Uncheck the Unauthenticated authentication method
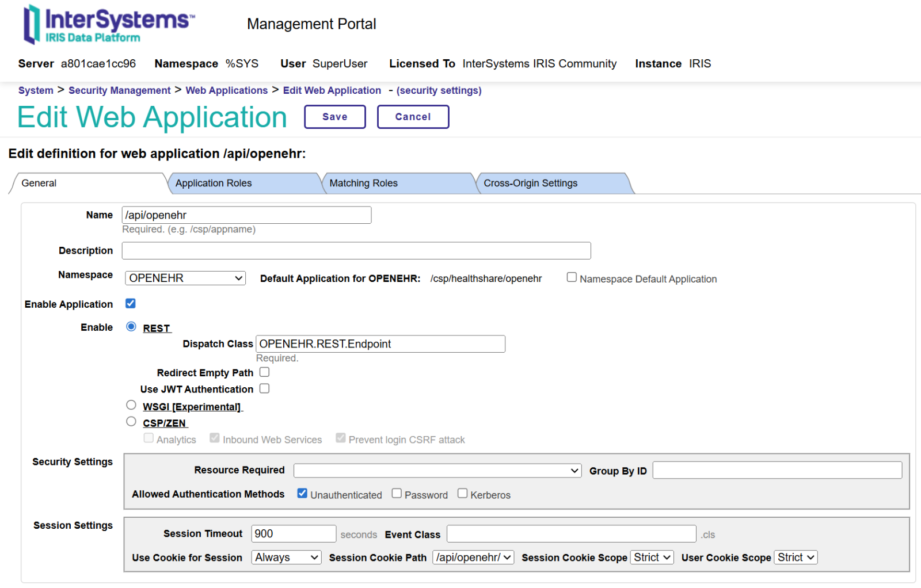921x588 pixels. 302,493
